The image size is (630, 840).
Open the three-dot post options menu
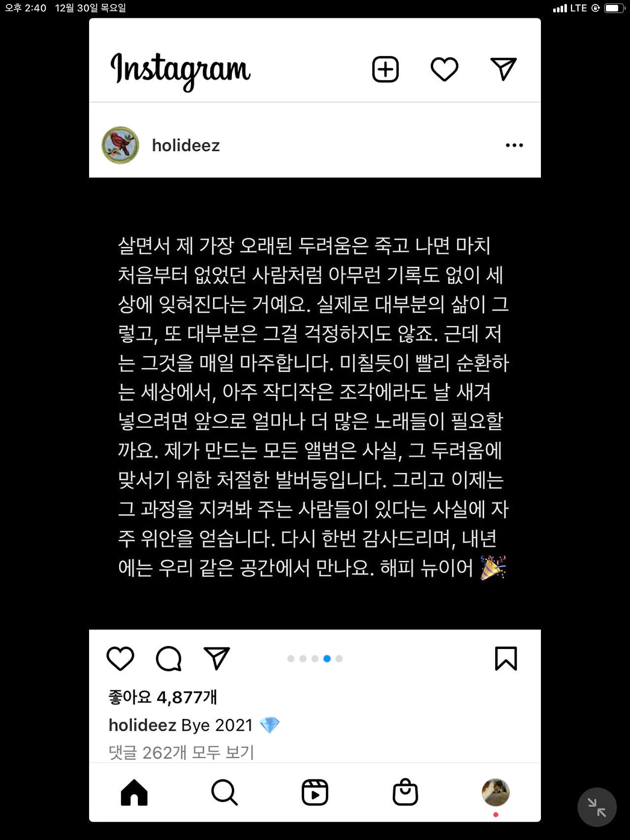(514, 145)
